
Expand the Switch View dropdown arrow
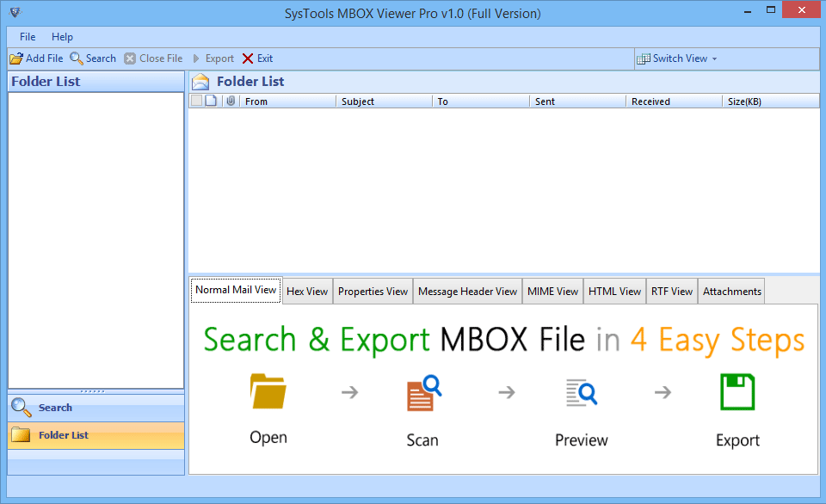click(714, 59)
